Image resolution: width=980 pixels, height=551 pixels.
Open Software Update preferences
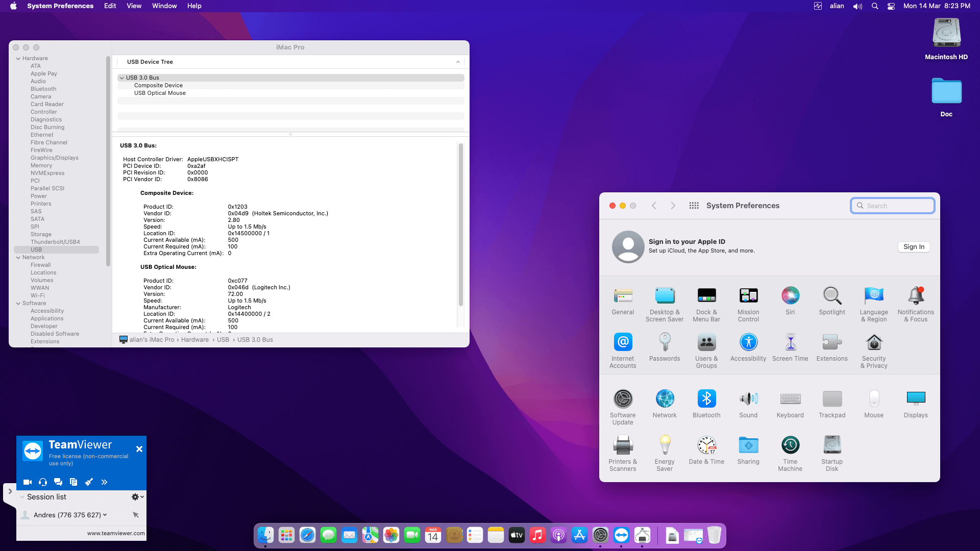[623, 407]
